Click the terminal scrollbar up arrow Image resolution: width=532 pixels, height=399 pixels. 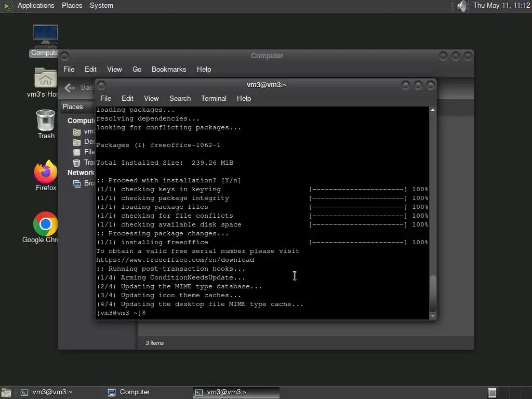(x=433, y=110)
